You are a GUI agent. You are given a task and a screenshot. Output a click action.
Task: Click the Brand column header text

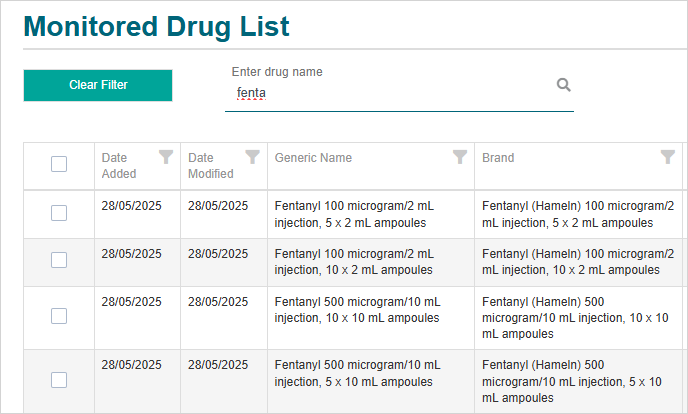coord(498,158)
